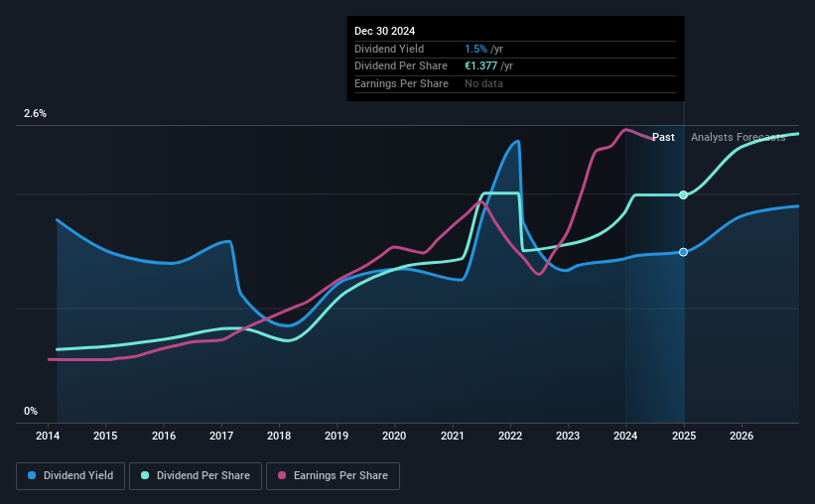The image size is (815, 504).
Task: Click the 'Analysts Forecasts' label
Action: pos(739,137)
